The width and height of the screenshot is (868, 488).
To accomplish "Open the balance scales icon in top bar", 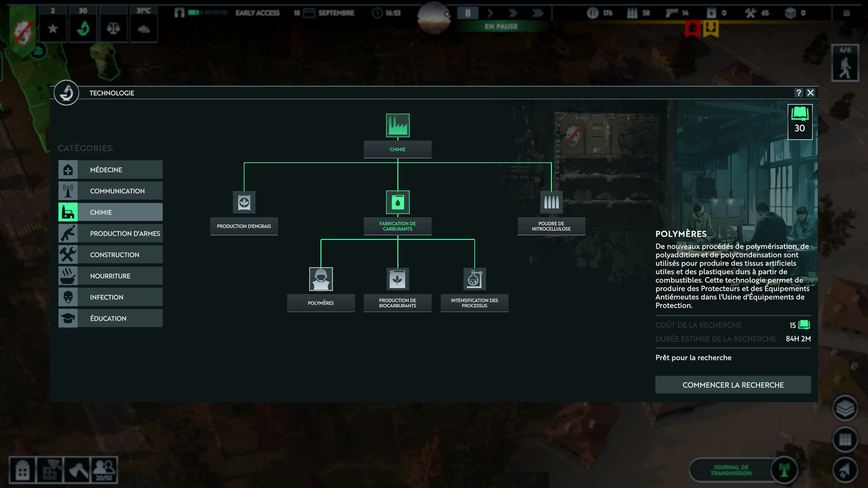I will tap(113, 28).
